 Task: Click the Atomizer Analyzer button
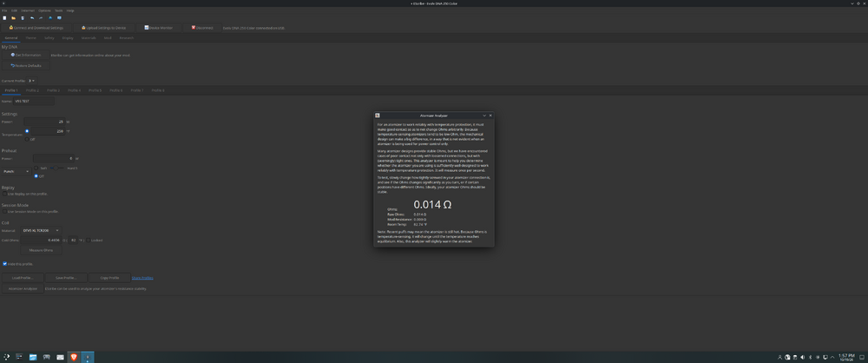point(23,288)
